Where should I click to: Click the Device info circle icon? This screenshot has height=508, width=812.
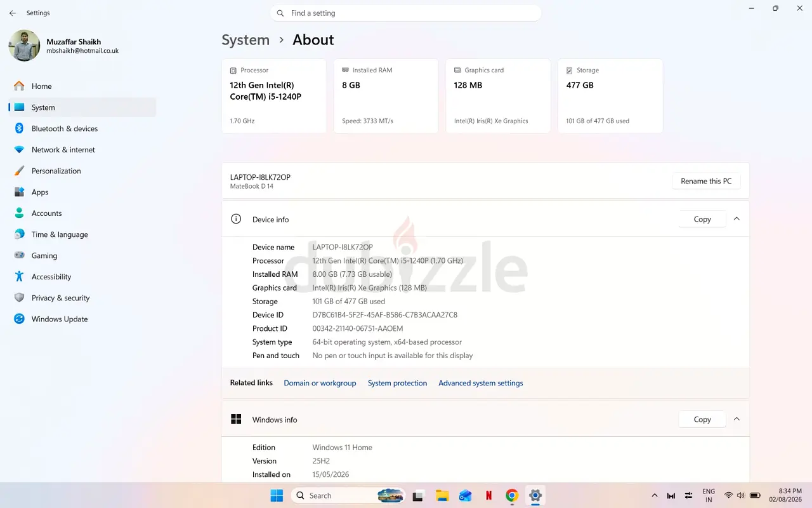(236, 219)
